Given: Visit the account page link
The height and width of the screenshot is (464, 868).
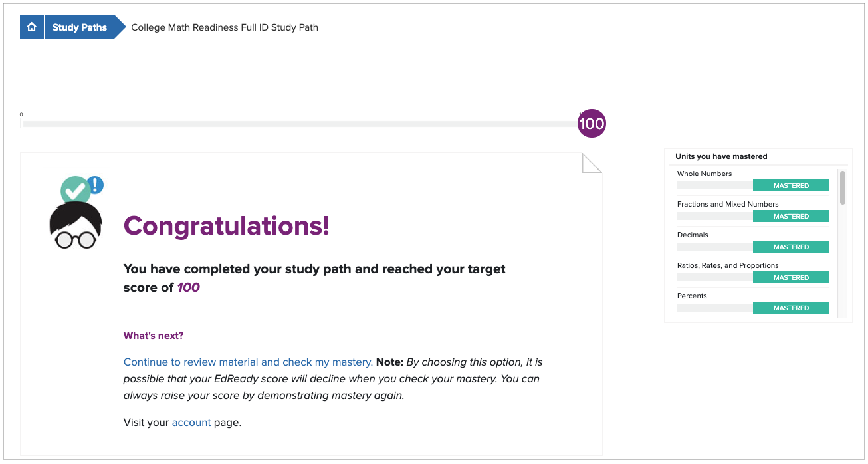Looking at the screenshot, I should tap(191, 423).
